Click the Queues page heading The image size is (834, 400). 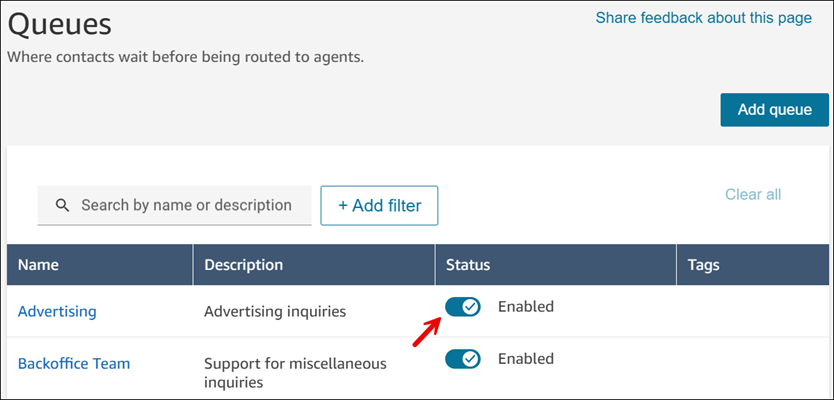pyautogui.click(x=60, y=22)
